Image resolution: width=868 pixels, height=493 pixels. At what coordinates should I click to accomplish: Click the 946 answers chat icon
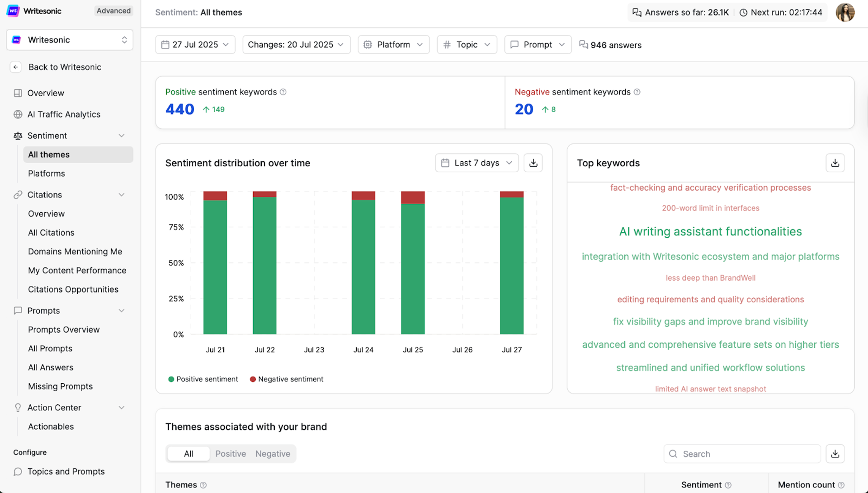click(x=584, y=45)
